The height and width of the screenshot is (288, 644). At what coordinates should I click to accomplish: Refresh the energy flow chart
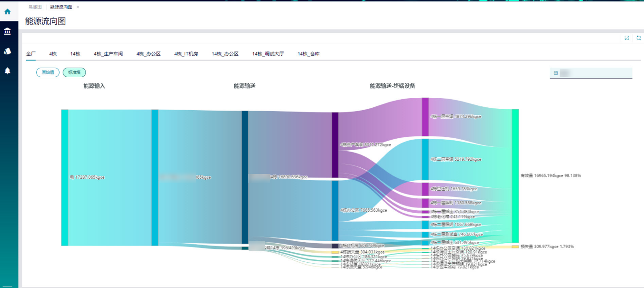[639, 38]
